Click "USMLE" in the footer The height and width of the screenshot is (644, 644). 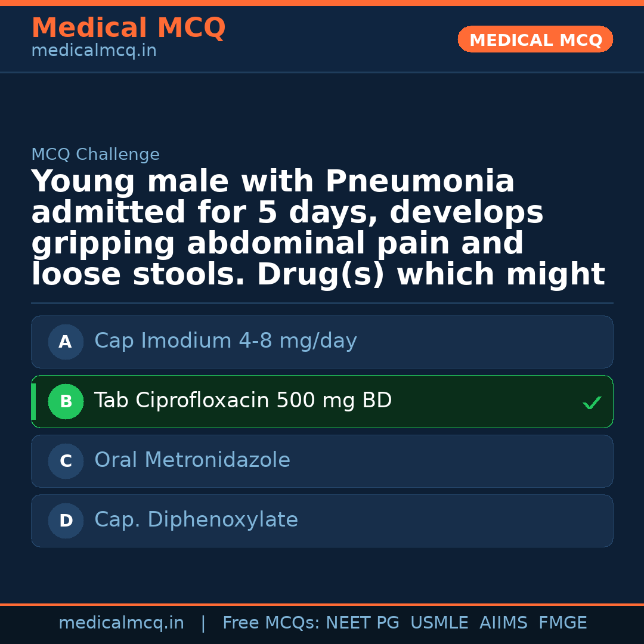click(439, 623)
